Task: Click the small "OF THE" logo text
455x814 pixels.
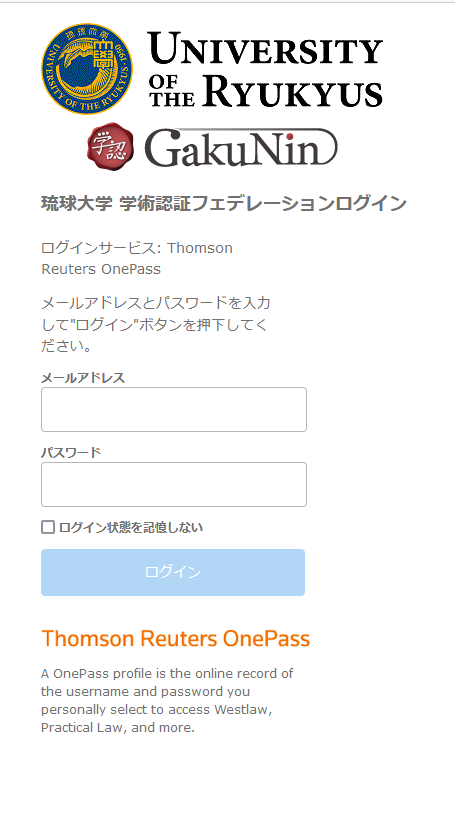Action: click(171, 91)
